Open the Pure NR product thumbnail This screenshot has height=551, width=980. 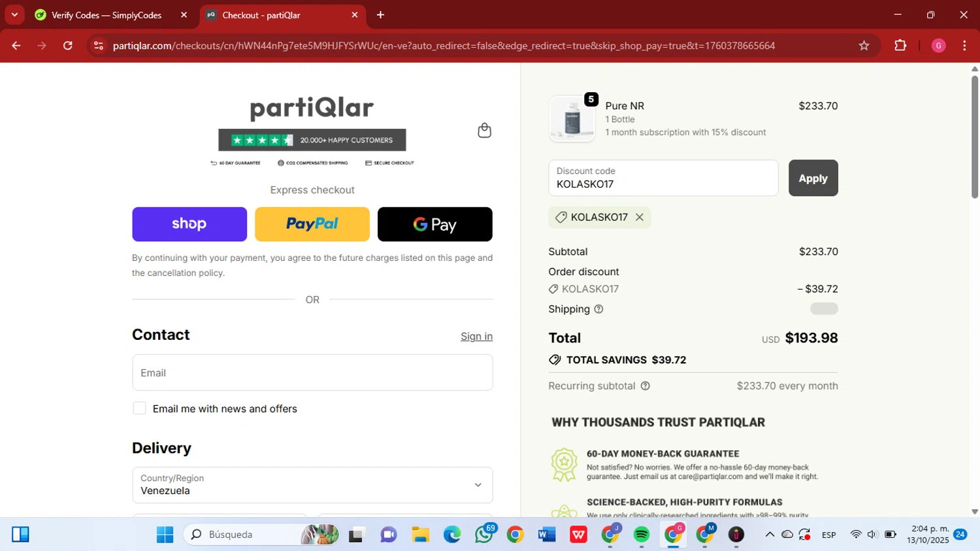pyautogui.click(x=572, y=119)
